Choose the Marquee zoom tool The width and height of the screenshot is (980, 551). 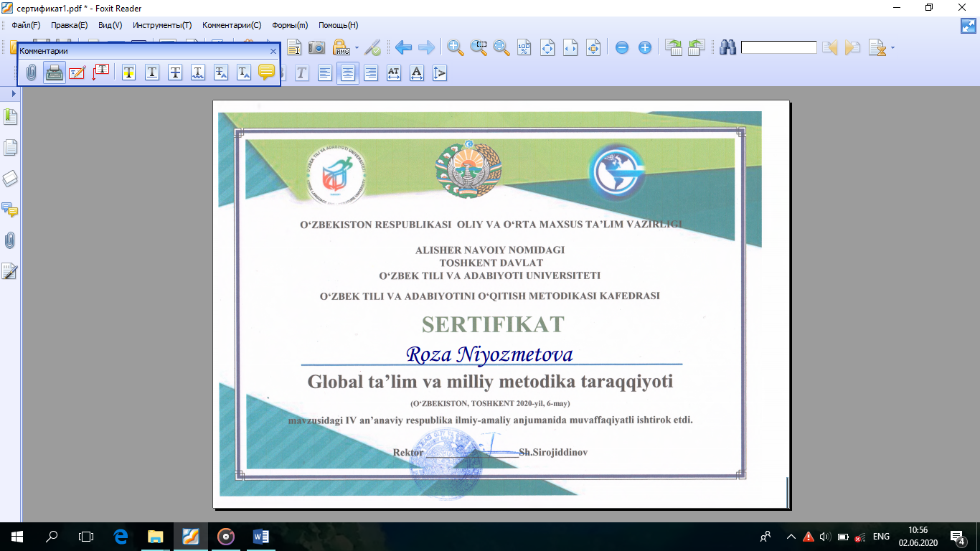tap(479, 48)
